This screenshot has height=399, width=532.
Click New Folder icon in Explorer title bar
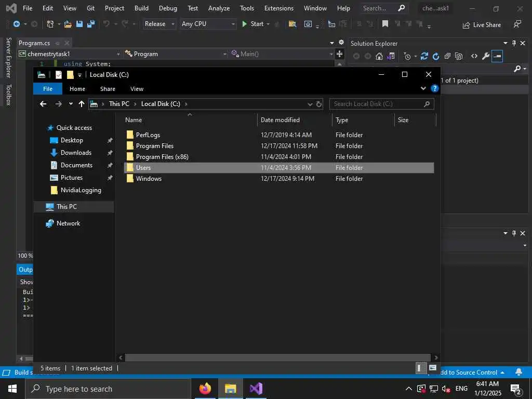click(x=70, y=75)
